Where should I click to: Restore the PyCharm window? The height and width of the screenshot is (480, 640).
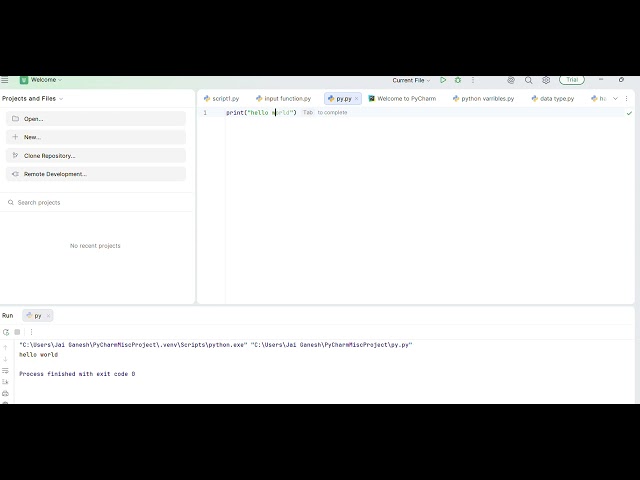click(621, 80)
